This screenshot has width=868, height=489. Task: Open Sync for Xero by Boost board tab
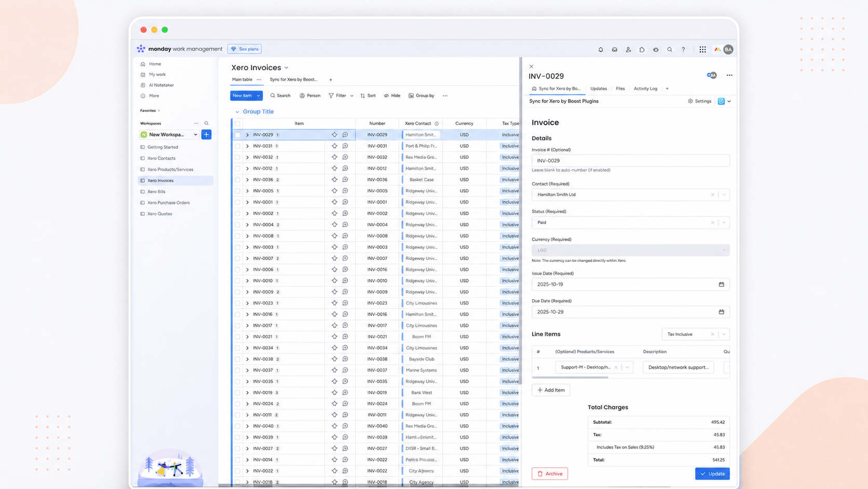click(x=293, y=80)
